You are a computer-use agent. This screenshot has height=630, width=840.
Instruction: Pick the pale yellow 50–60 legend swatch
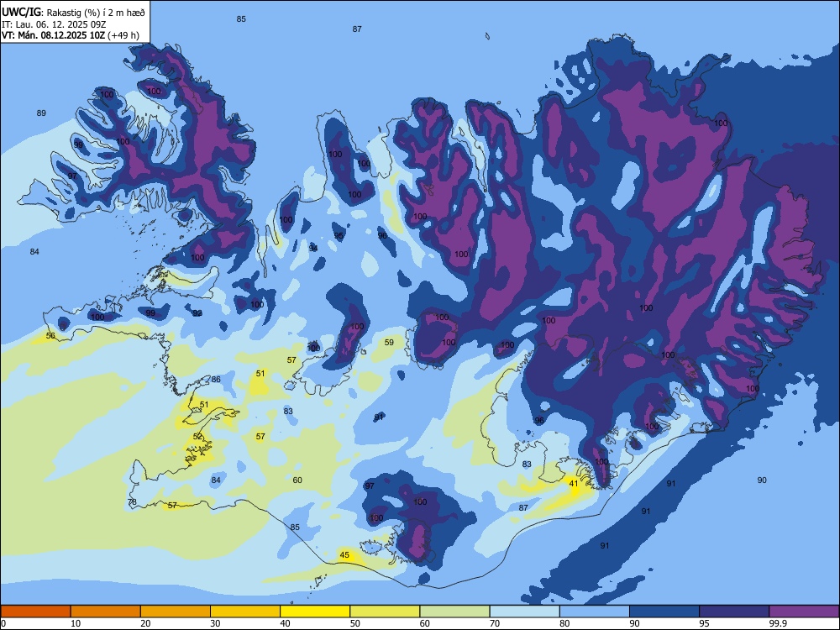coord(385,612)
